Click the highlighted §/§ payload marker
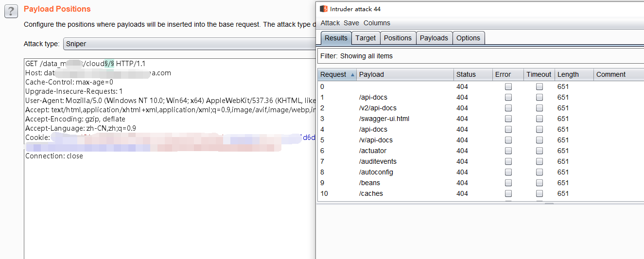The width and height of the screenshot is (644, 259). click(110, 64)
